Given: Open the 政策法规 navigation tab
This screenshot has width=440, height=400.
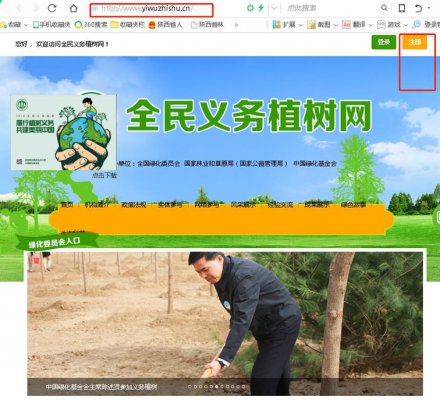Looking at the screenshot, I should coord(133,205).
